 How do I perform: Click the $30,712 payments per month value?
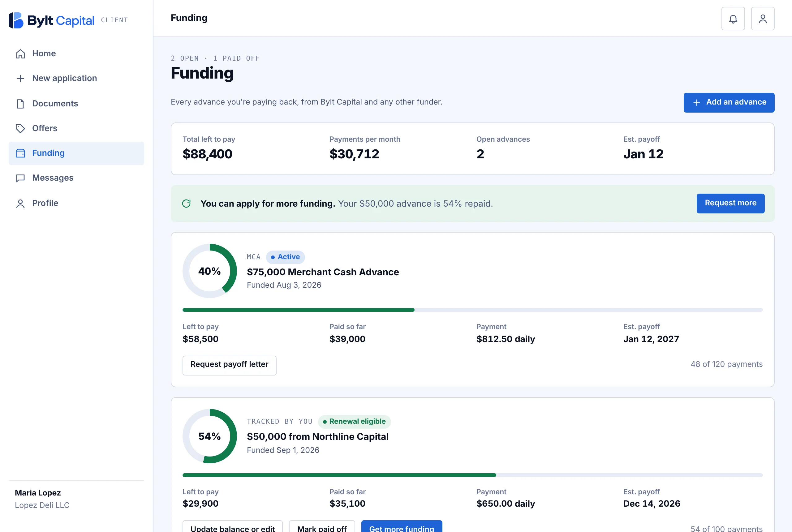pos(354,154)
